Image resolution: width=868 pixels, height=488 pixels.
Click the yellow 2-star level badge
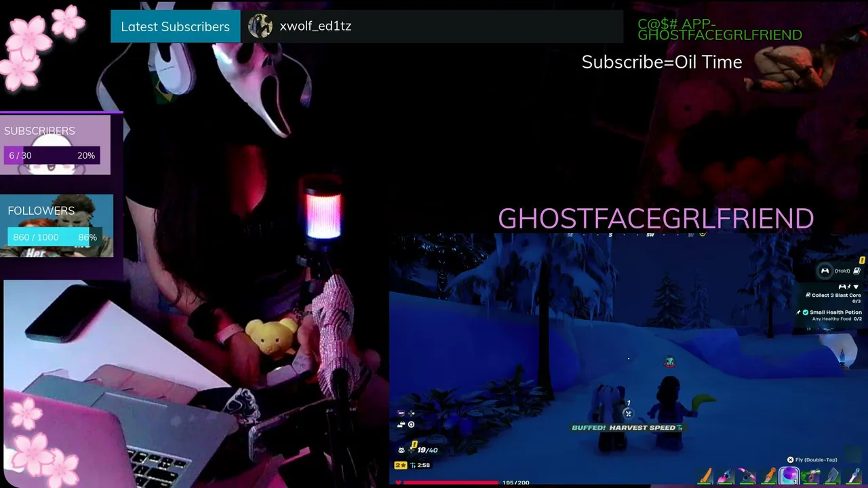(x=401, y=465)
